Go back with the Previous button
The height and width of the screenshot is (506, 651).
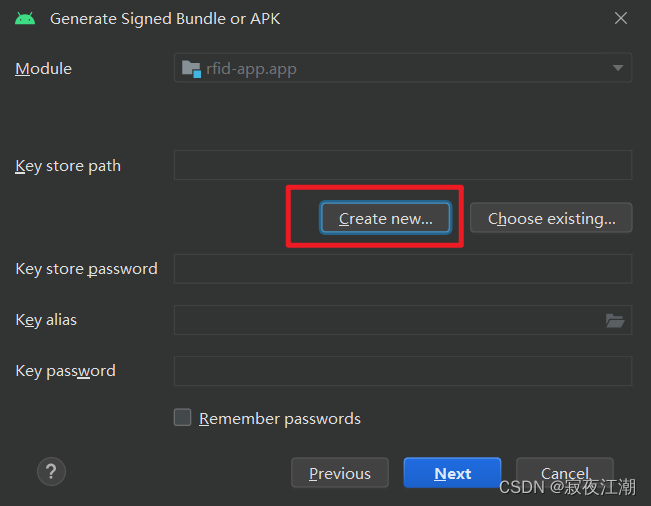340,473
